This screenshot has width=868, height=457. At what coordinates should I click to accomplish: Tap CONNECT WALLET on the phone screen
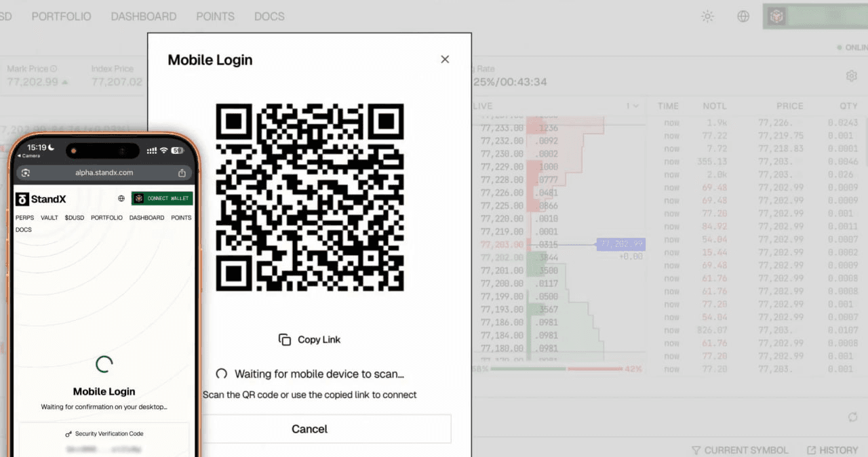(162, 199)
